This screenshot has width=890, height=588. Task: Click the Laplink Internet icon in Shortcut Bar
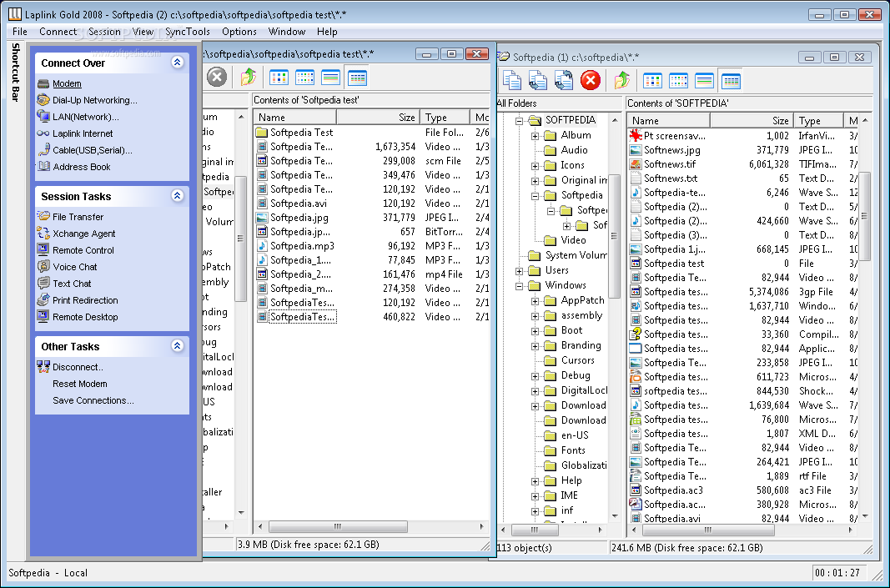click(43, 133)
